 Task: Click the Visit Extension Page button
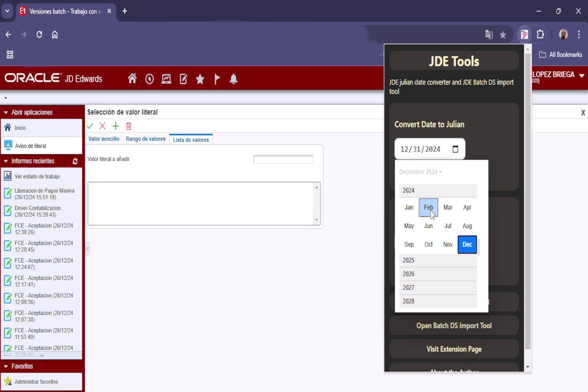pyautogui.click(x=454, y=349)
